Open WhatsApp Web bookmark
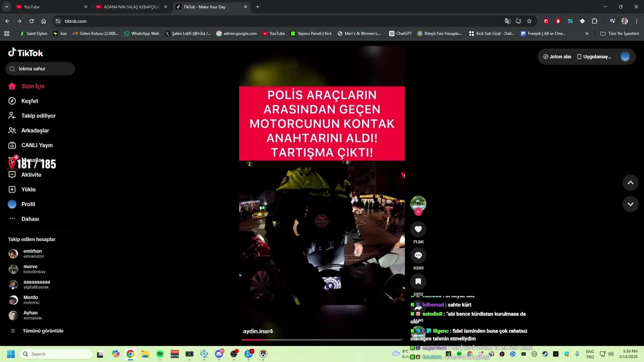644x362 pixels. pyautogui.click(x=141, y=34)
